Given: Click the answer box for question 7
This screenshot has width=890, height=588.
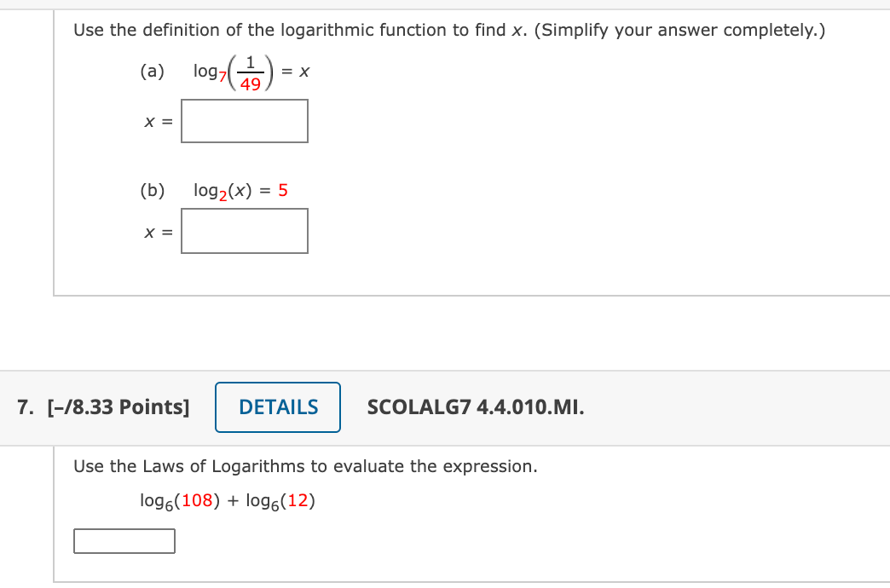Looking at the screenshot, I should point(124,540).
